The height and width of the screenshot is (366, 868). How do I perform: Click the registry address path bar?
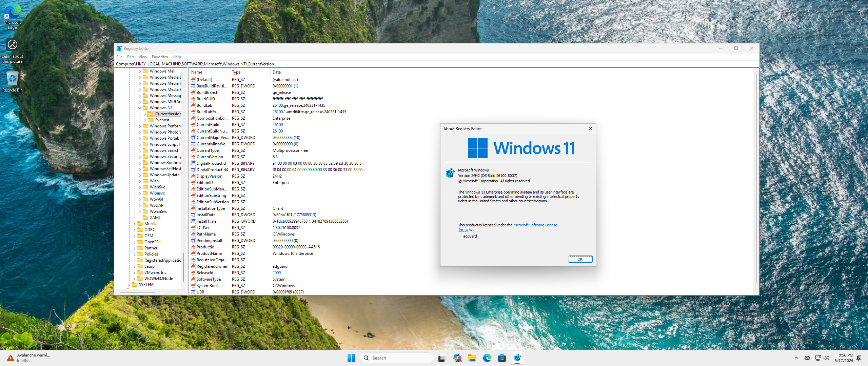pos(407,64)
